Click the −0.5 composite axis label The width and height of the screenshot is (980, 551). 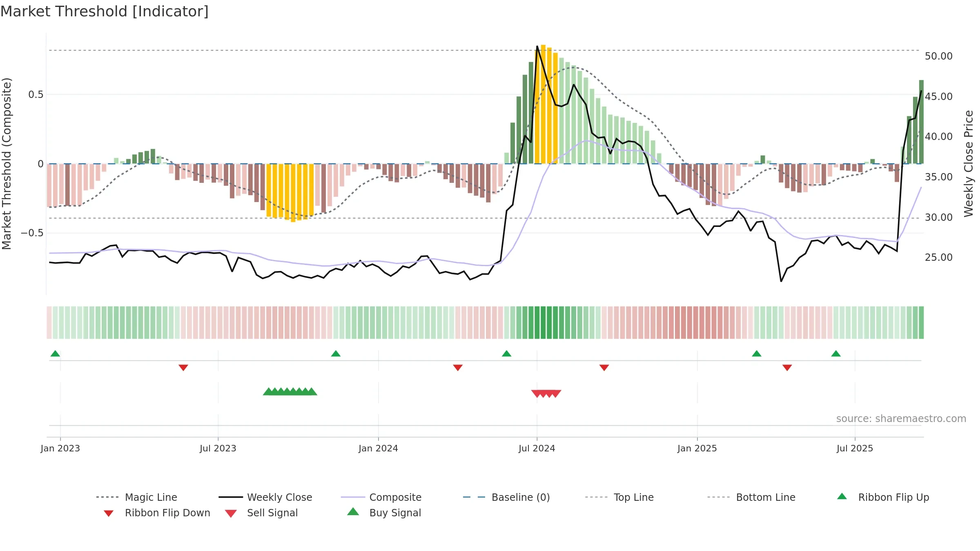coord(32,233)
